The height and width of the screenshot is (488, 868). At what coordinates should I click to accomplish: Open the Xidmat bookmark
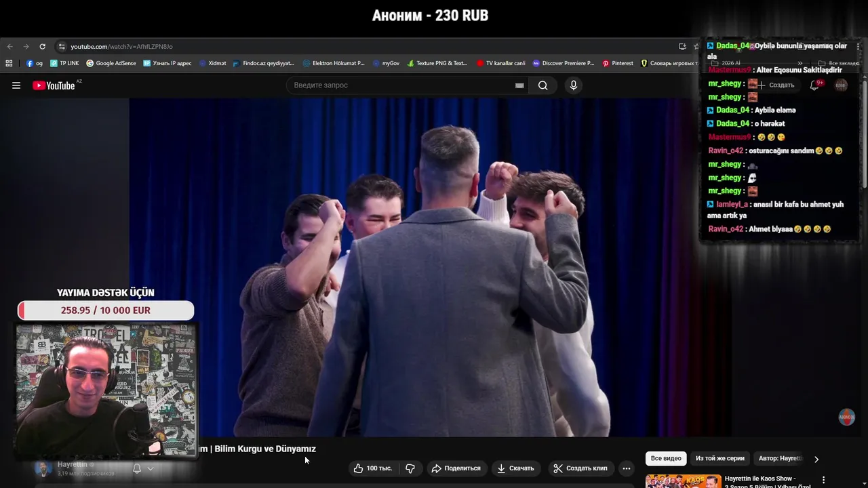tap(213, 63)
